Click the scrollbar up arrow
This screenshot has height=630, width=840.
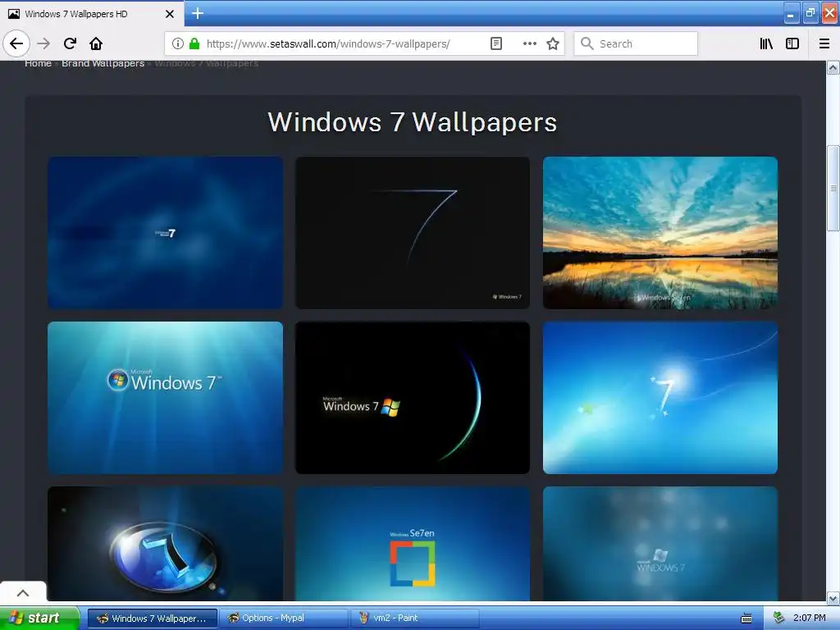pyautogui.click(x=833, y=67)
